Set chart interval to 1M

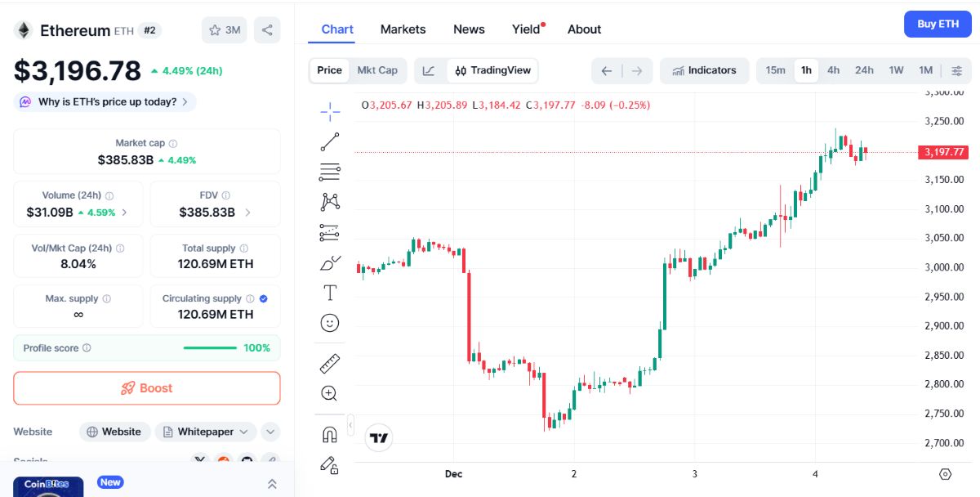(x=925, y=70)
